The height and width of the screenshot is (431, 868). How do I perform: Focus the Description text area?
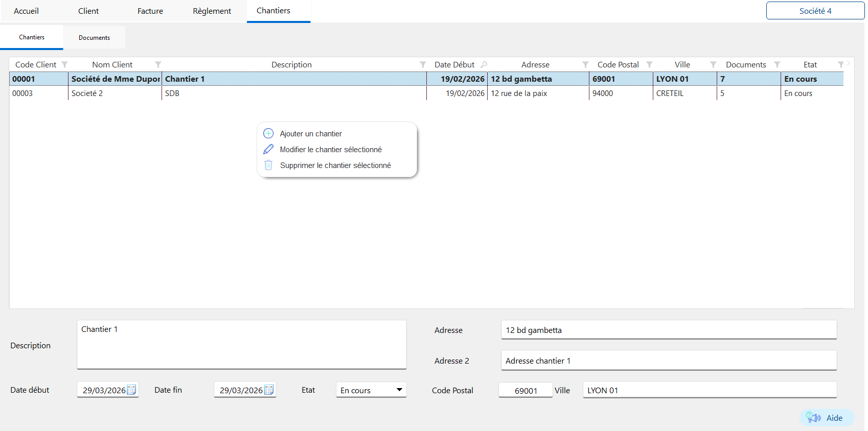[242, 344]
